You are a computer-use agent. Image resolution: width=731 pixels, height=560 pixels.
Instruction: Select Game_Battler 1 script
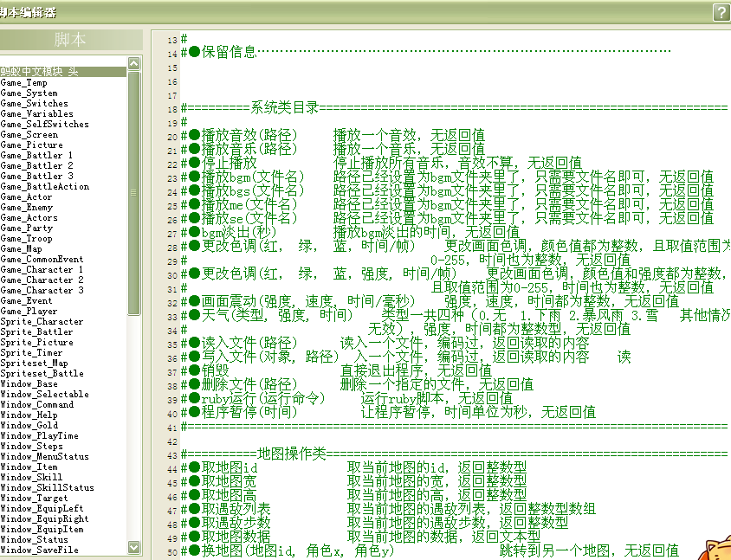point(36,155)
